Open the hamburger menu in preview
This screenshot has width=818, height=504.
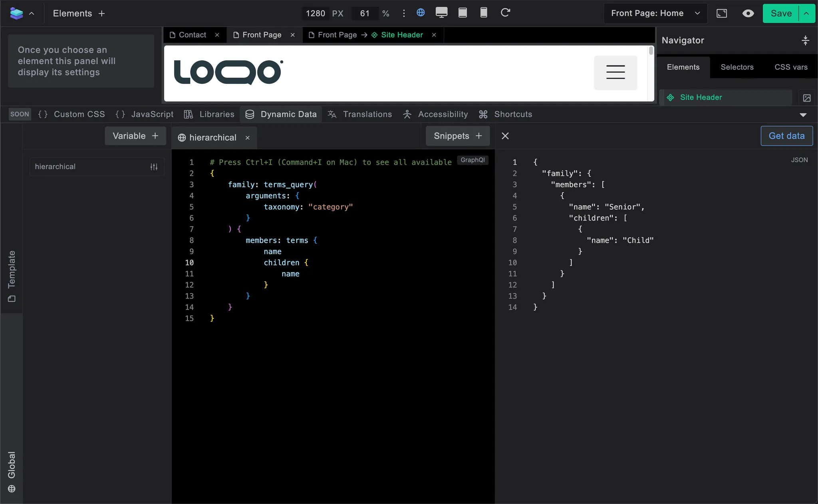615,72
